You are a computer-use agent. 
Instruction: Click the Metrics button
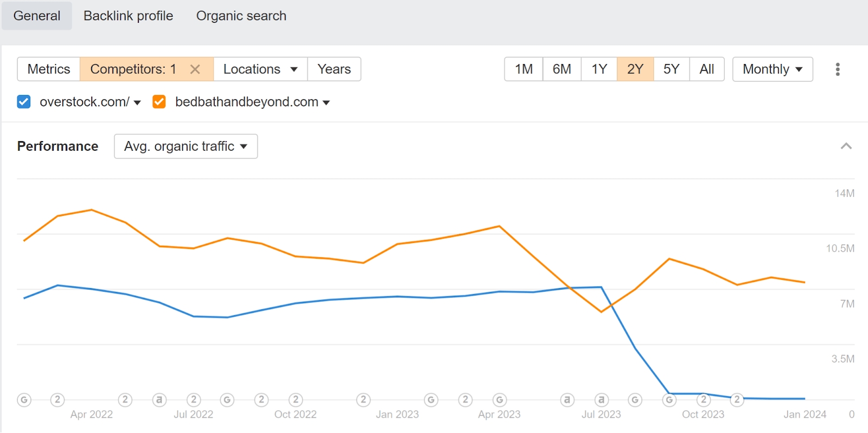tap(49, 69)
